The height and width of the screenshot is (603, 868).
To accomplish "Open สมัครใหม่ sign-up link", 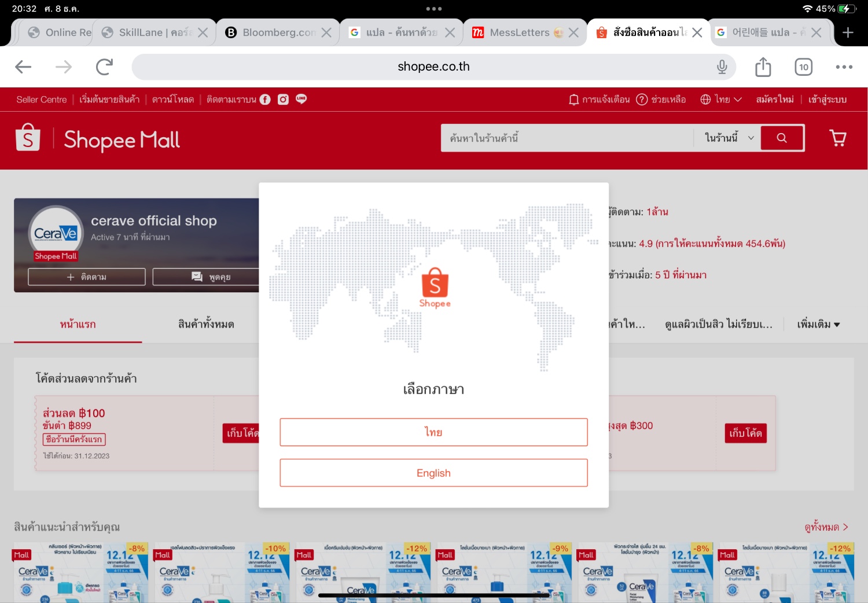I will 775,100.
